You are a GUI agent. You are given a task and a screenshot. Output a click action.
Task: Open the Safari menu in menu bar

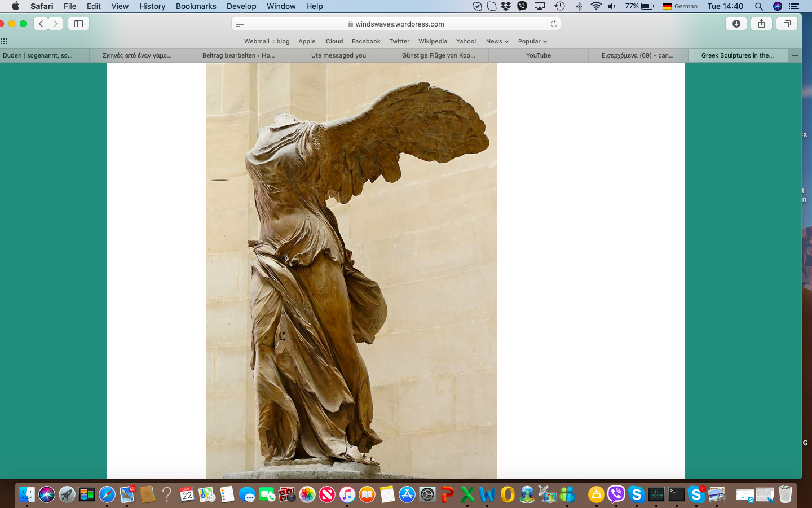42,6
